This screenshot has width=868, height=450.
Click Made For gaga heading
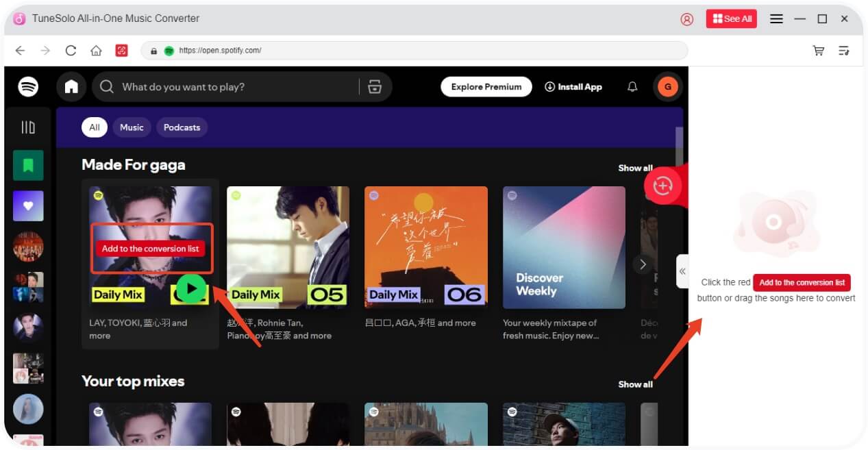(133, 165)
